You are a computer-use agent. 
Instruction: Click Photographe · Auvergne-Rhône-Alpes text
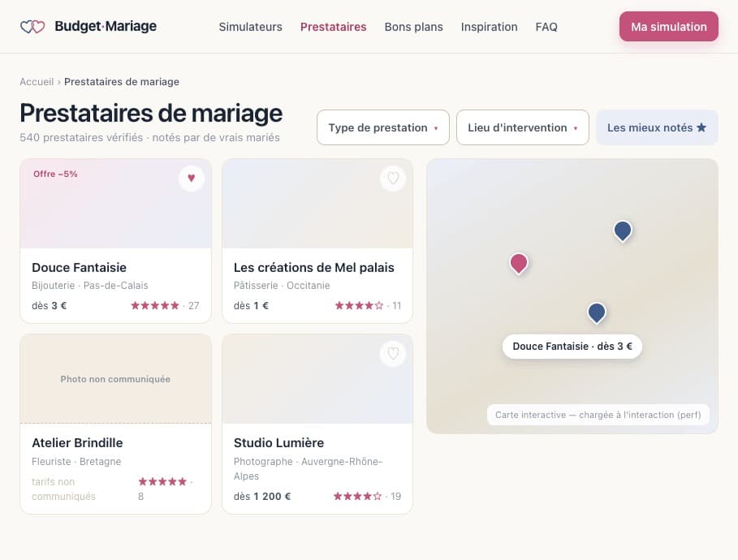click(x=308, y=469)
